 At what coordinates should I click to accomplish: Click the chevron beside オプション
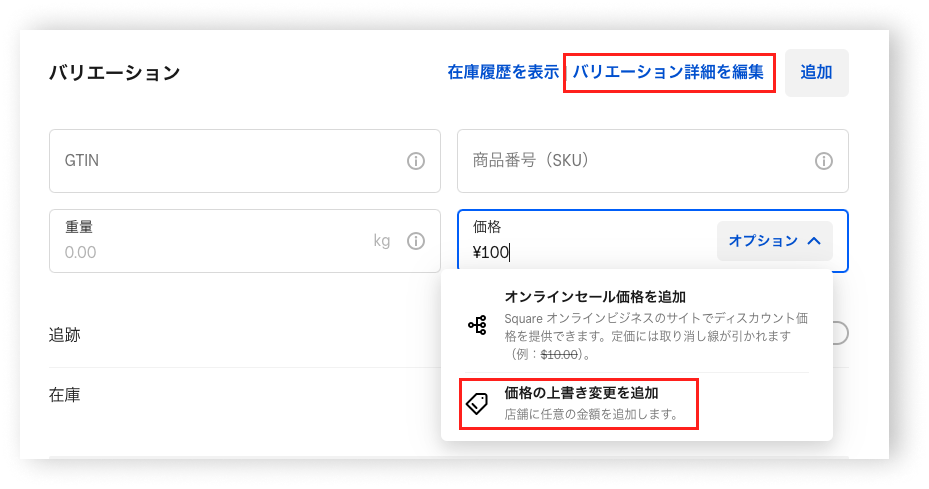point(814,241)
